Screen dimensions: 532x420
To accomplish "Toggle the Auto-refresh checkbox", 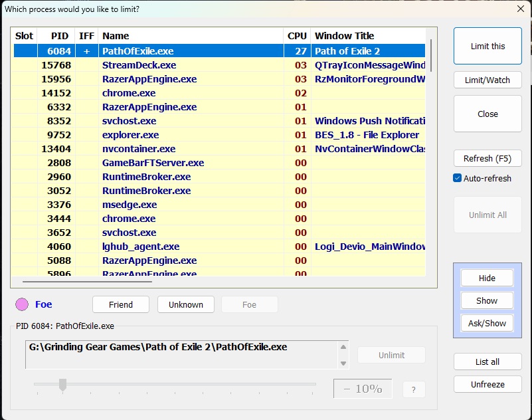I will point(458,178).
